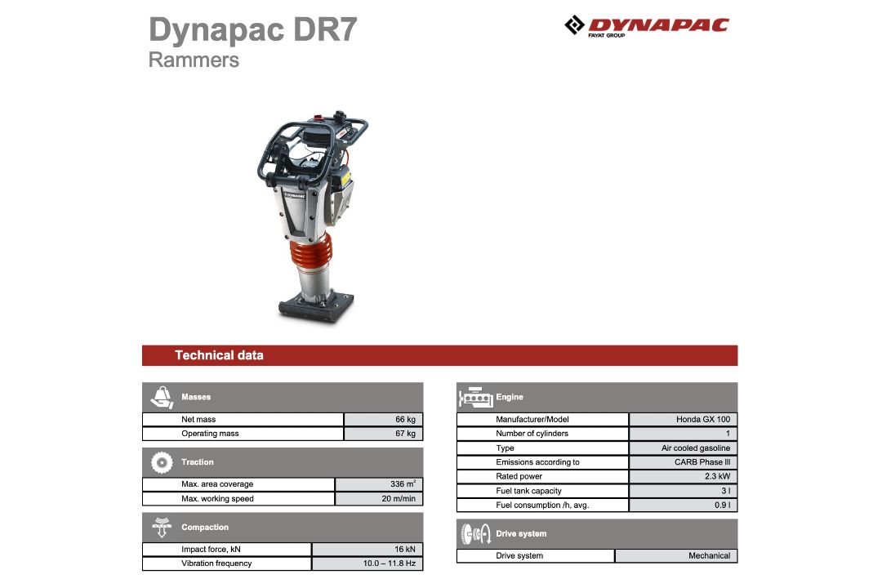Select the Air cooled gasoline value

(x=696, y=448)
